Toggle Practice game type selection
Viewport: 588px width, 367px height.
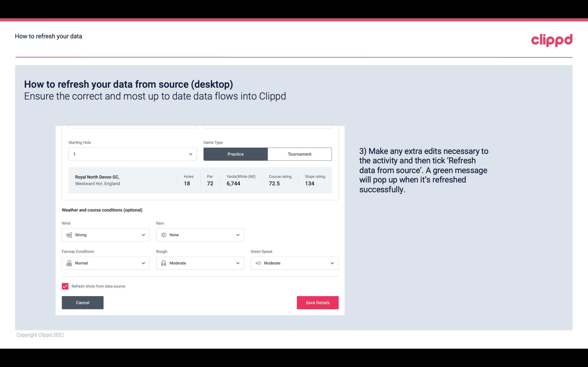pyautogui.click(x=235, y=154)
